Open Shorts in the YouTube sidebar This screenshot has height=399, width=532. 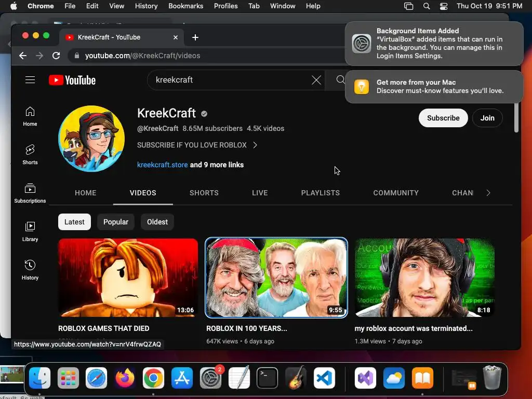tap(30, 155)
